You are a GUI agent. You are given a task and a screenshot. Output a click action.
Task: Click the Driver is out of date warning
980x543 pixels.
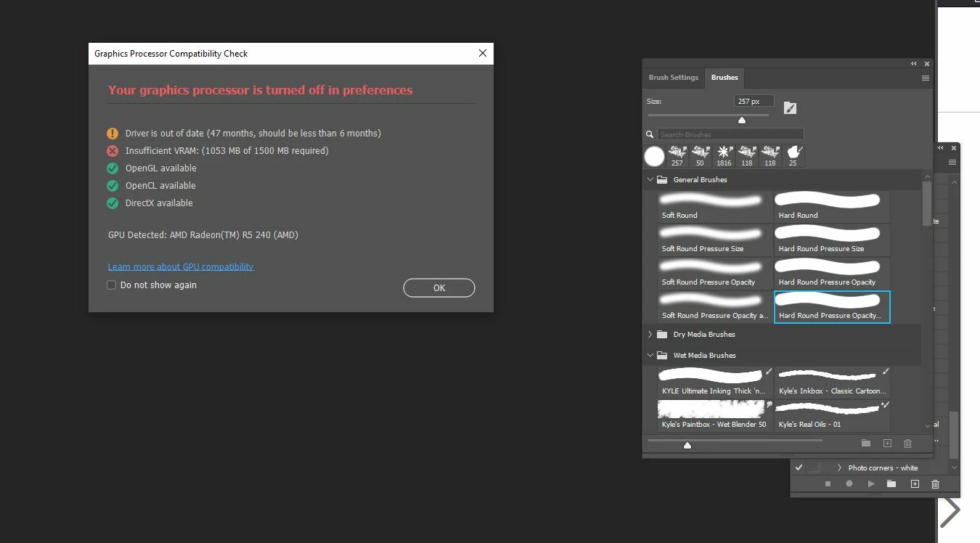253,134
